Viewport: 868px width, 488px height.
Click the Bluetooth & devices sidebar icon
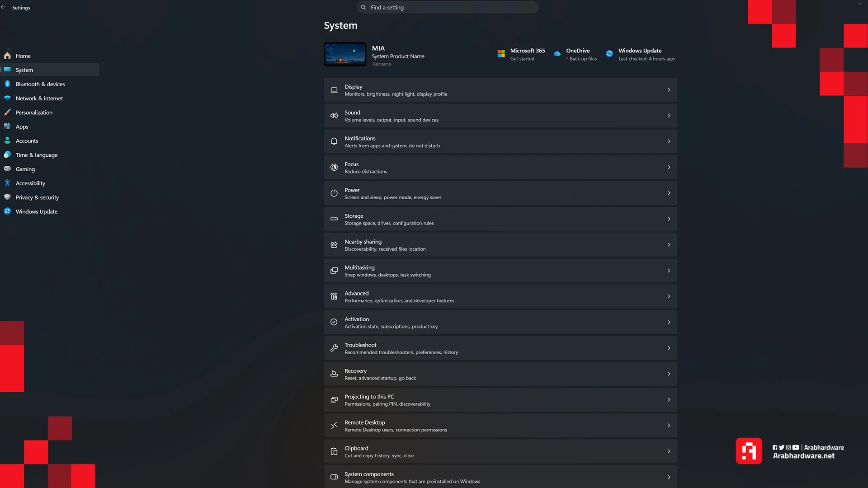7,84
